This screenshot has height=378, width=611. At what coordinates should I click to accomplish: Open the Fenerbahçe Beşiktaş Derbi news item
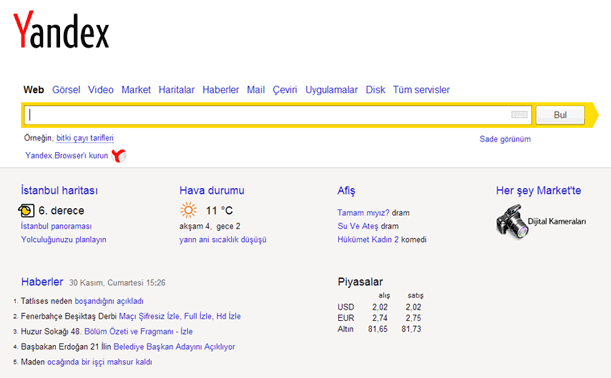click(131, 316)
